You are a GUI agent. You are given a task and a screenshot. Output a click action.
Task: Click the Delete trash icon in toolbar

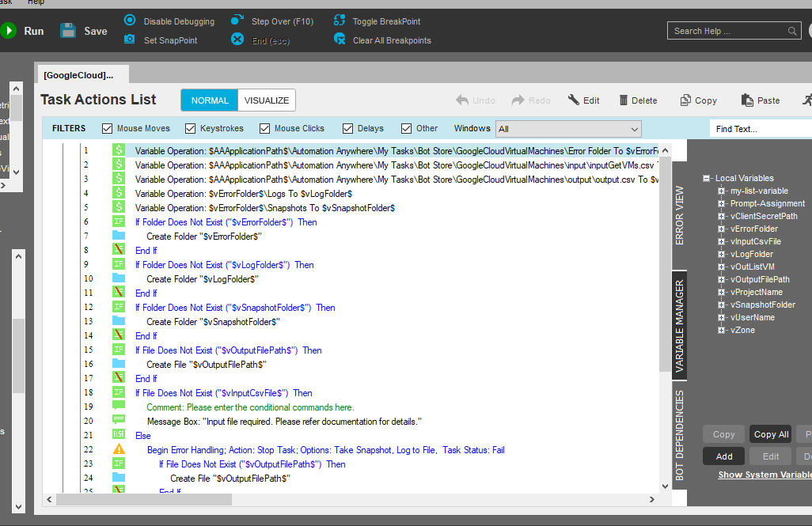point(624,100)
